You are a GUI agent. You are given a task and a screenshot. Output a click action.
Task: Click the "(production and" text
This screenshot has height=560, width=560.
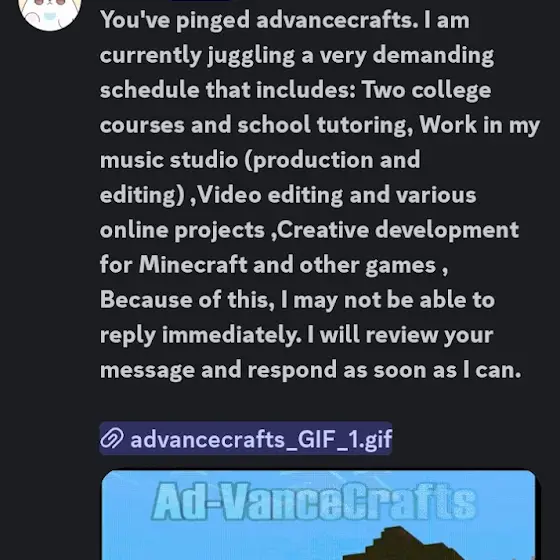[x=332, y=160]
